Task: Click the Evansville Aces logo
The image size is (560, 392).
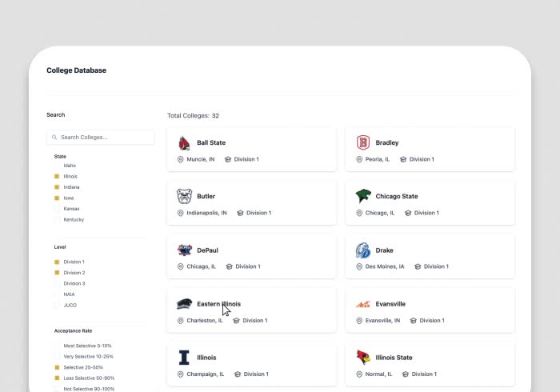Action: [363, 304]
